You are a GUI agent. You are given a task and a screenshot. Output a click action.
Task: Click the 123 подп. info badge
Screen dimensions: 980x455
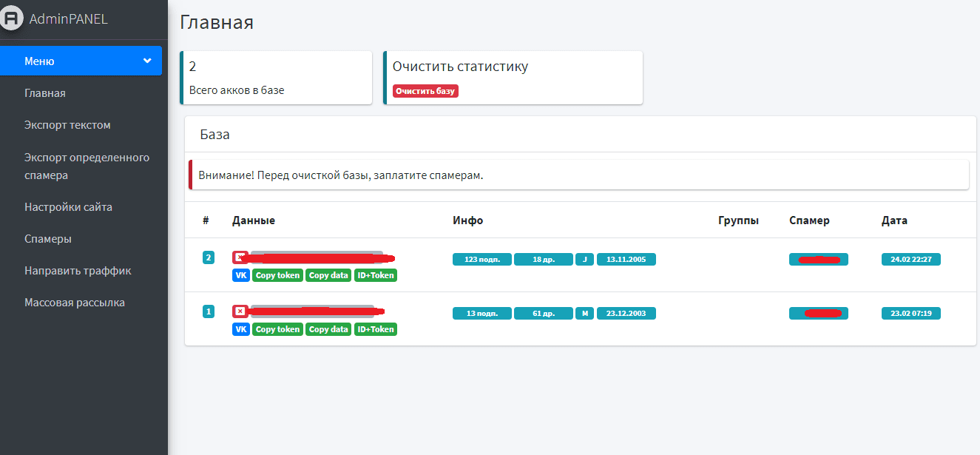pyautogui.click(x=481, y=259)
